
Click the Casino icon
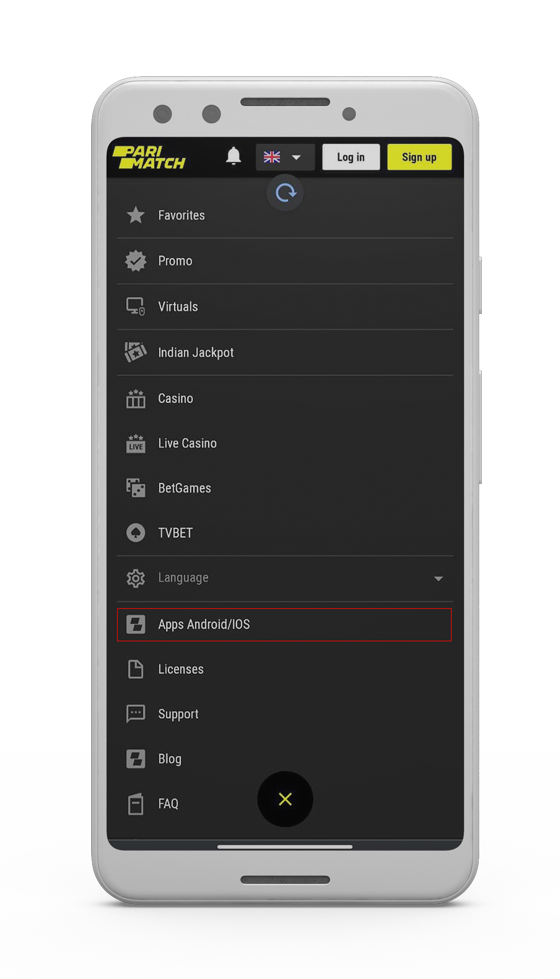point(136,398)
